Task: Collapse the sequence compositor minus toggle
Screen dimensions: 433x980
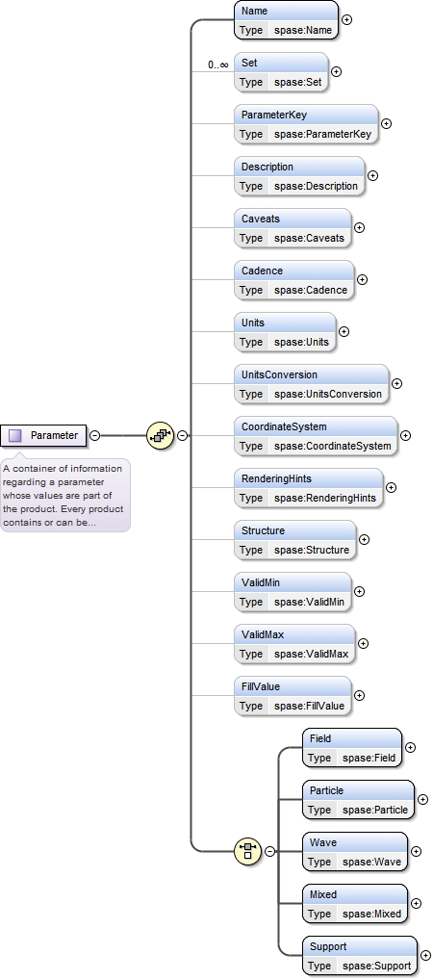Action: tap(182, 435)
